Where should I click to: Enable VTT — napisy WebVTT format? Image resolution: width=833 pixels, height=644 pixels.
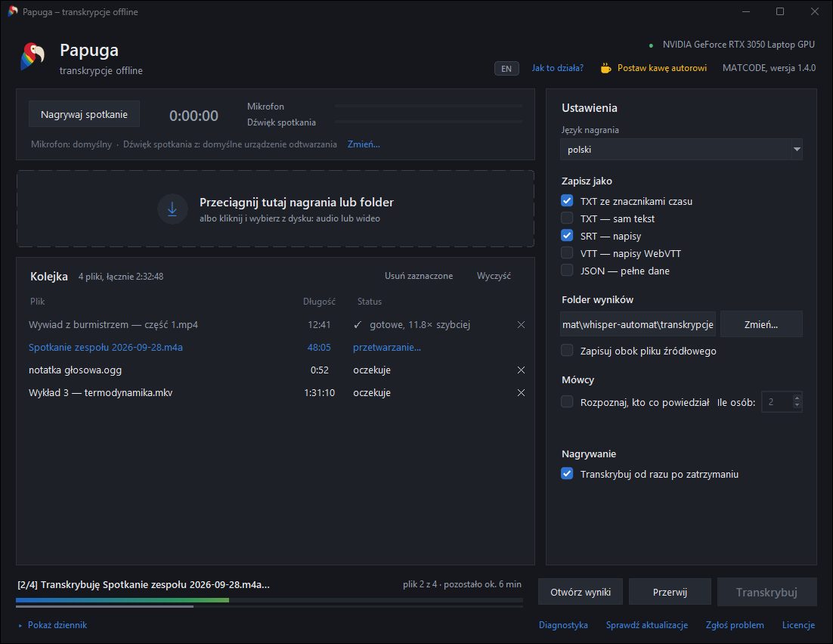click(567, 253)
